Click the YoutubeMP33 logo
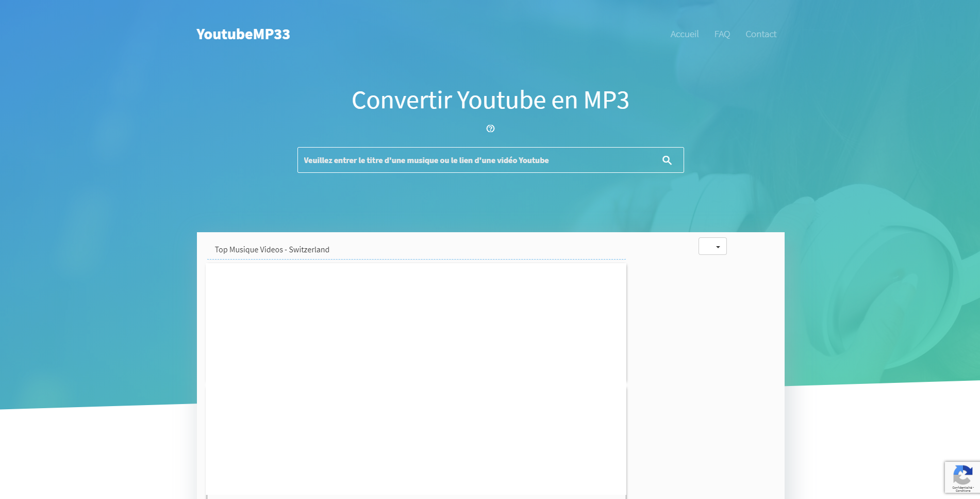Screen dimensions: 980x499 click(x=243, y=34)
